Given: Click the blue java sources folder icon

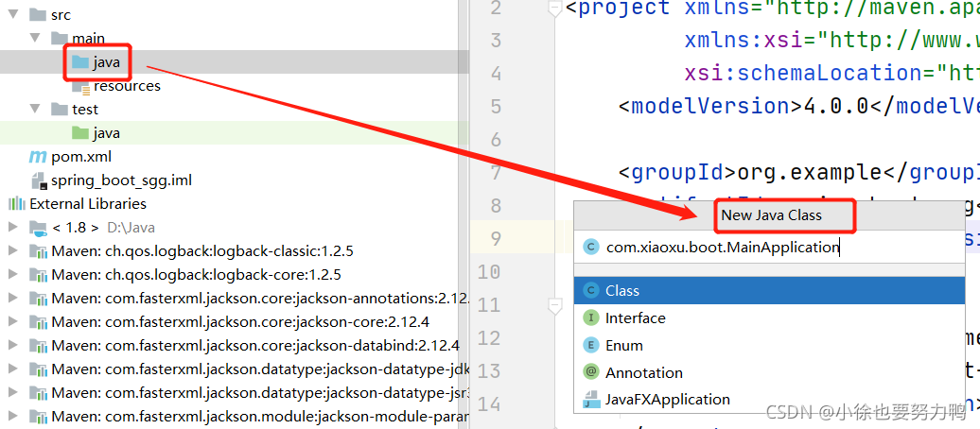Looking at the screenshot, I should 80,61.
